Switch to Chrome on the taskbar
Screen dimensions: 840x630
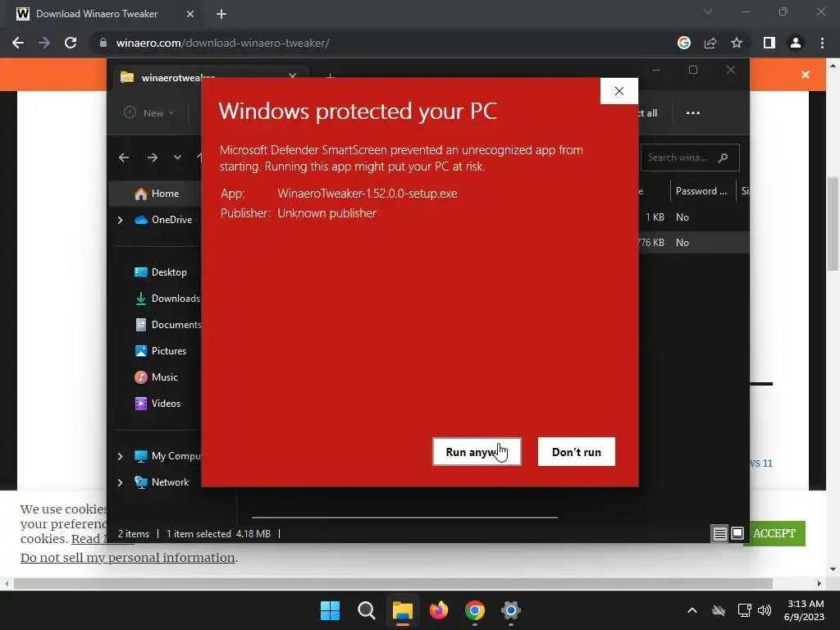(x=475, y=610)
